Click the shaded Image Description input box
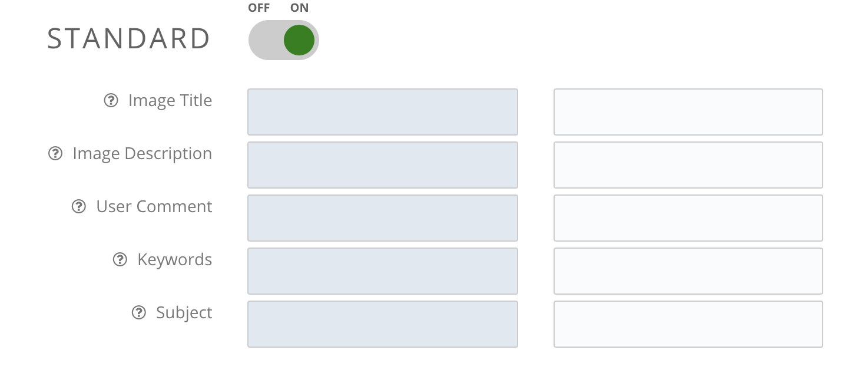 click(x=383, y=165)
